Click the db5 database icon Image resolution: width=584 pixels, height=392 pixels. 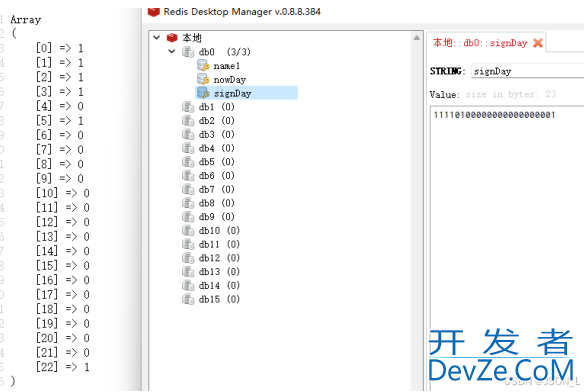point(188,162)
